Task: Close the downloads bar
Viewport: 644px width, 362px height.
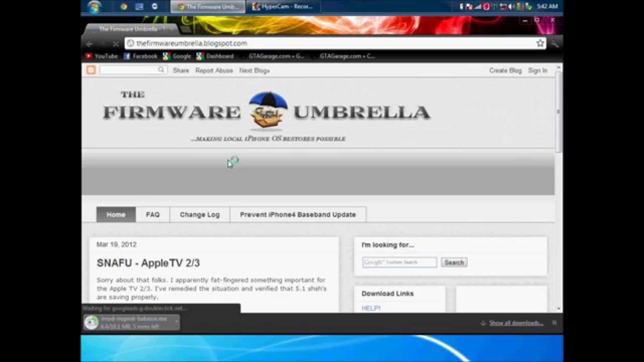Action: (554, 323)
